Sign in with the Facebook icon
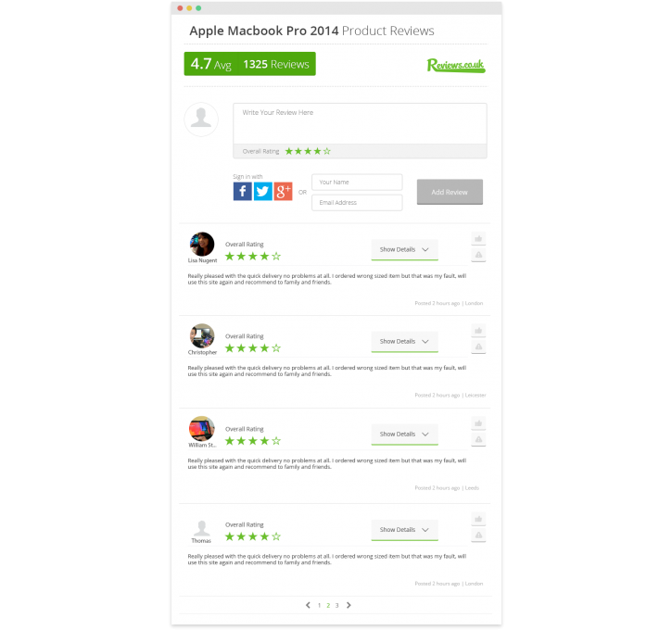 tap(242, 191)
